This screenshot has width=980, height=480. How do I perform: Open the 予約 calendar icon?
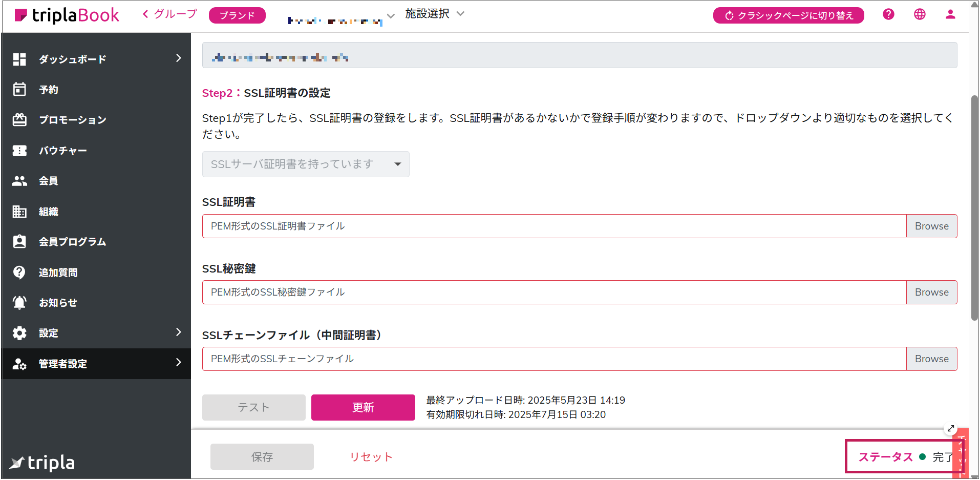19,89
